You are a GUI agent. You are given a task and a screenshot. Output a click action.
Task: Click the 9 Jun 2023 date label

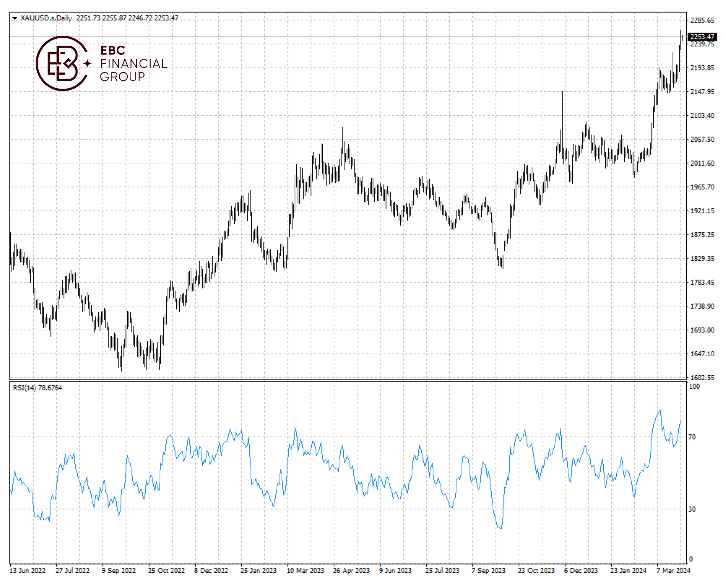(x=395, y=571)
